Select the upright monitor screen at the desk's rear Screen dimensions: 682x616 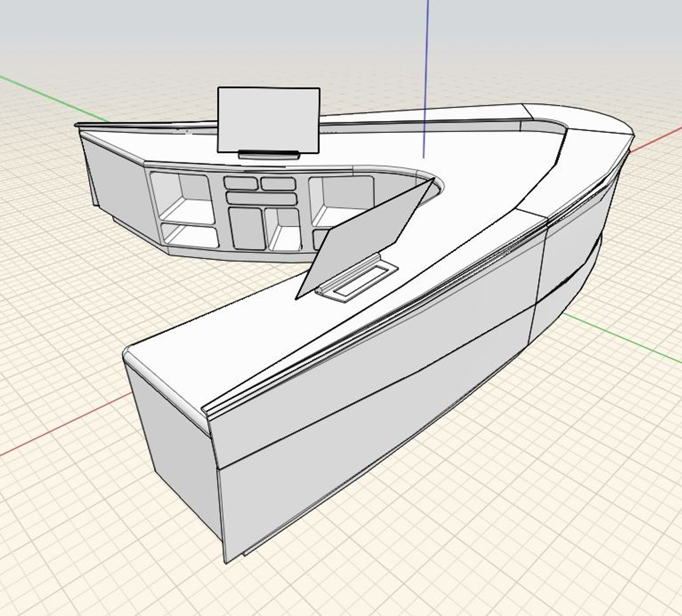[x=268, y=120]
